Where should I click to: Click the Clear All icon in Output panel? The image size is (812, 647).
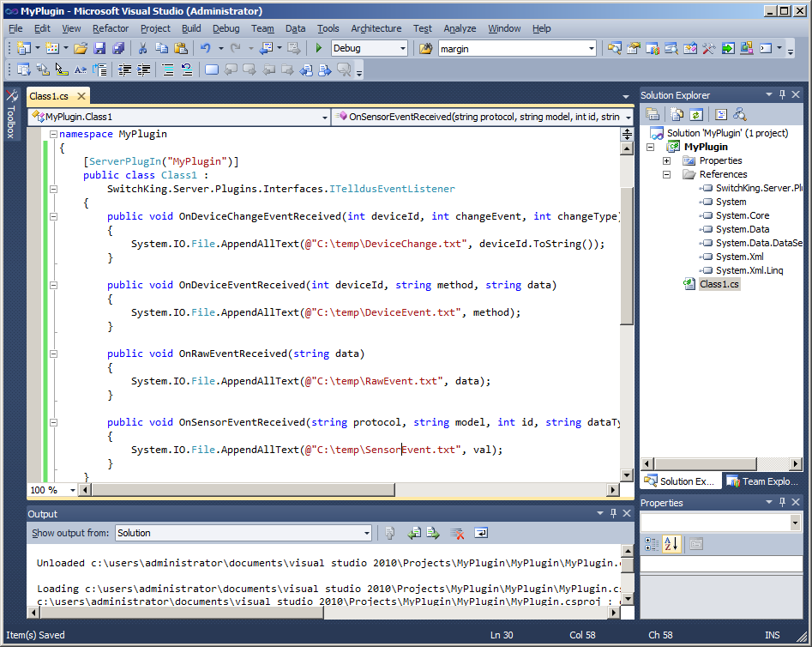point(457,533)
